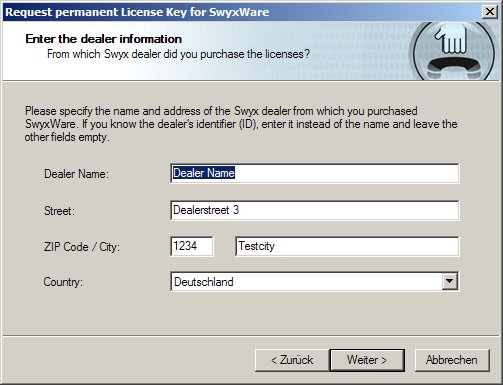The image size is (503, 385).
Task: Click the Dealer Name field label
Action: (x=76, y=174)
